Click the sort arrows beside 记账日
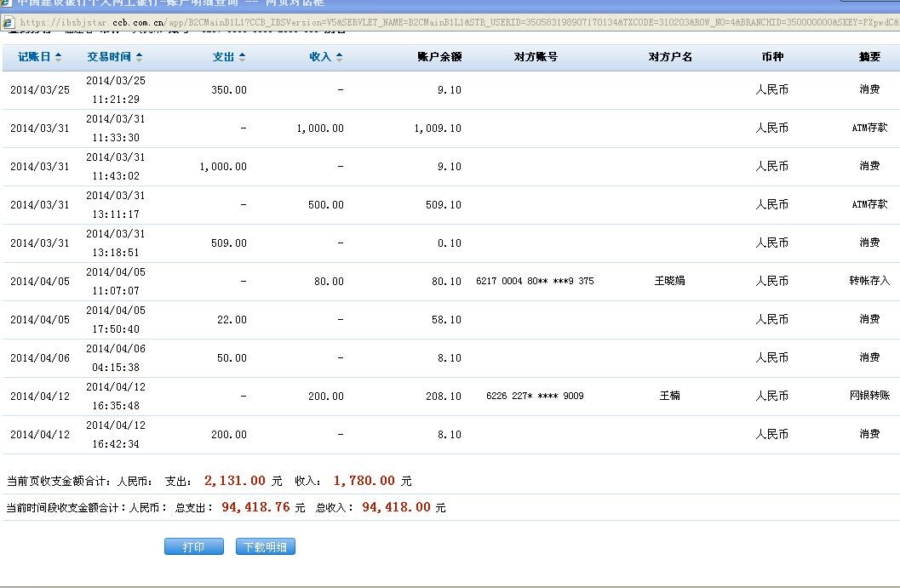900x588 pixels. pos(58,57)
